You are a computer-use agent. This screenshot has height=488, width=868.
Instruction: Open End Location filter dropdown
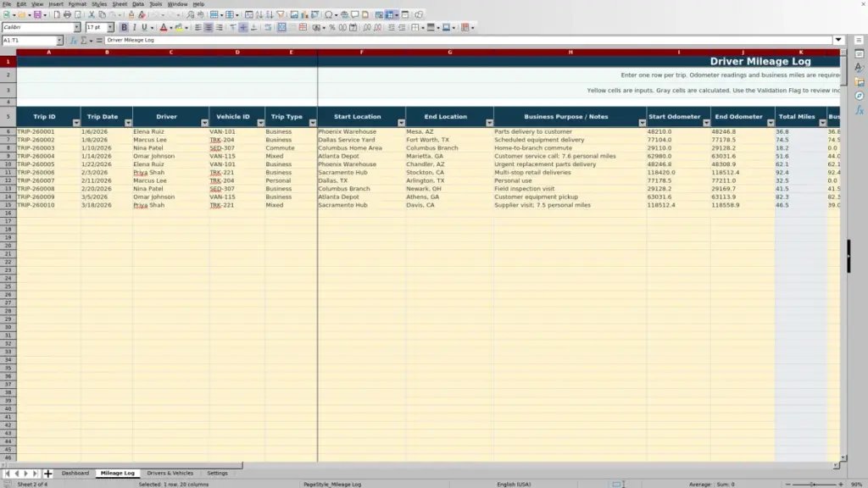coord(489,123)
